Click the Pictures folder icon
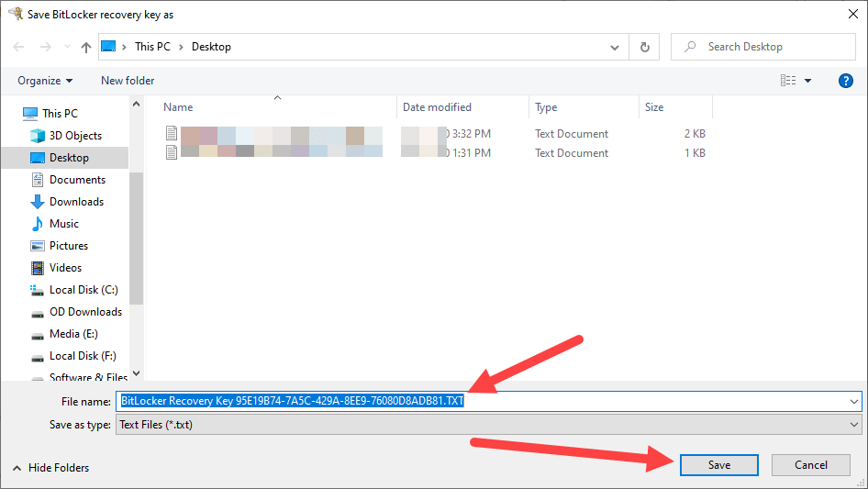 point(38,246)
